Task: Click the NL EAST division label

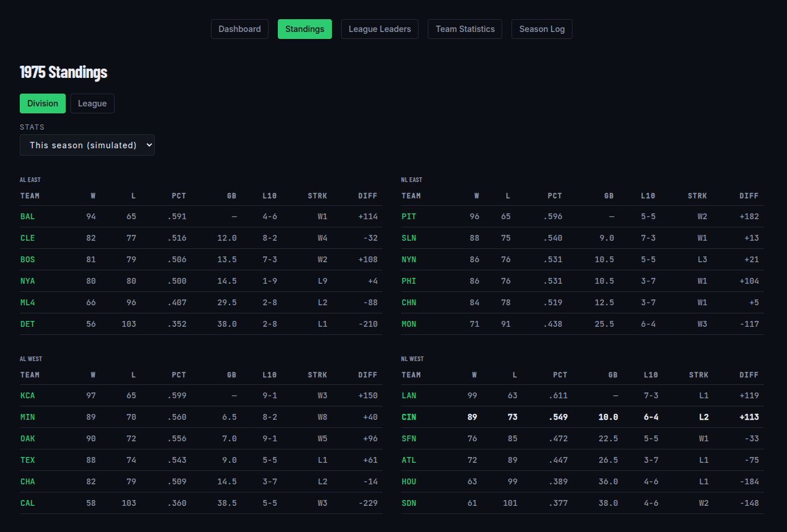Action: (x=412, y=180)
